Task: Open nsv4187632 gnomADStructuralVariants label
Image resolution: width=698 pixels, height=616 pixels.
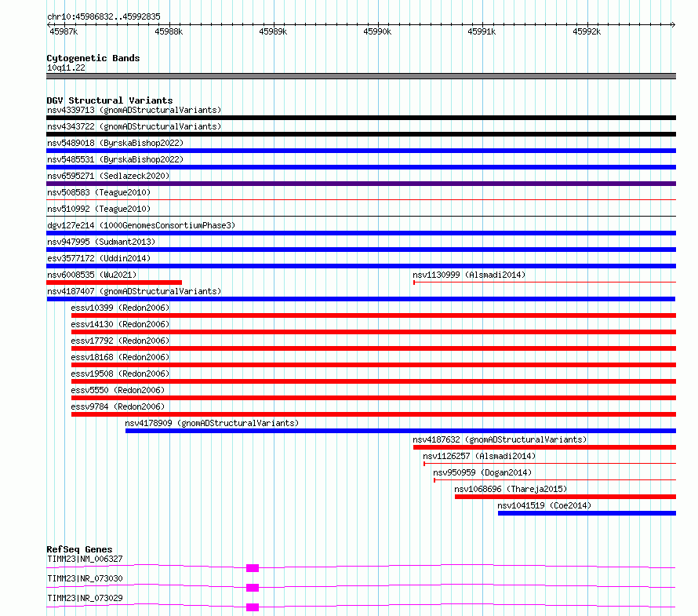Action: [500, 439]
